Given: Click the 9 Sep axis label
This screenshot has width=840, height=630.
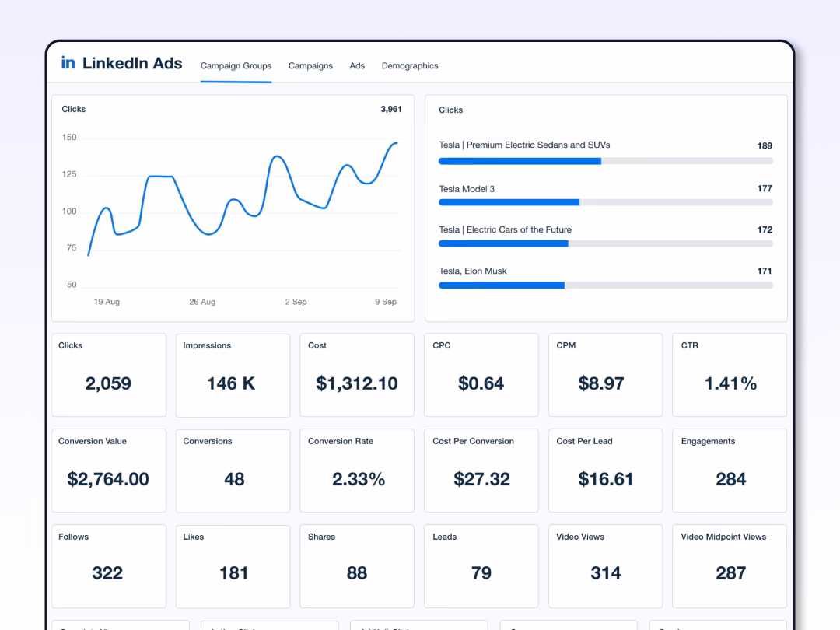Looking at the screenshot, I should coord(386,302).
